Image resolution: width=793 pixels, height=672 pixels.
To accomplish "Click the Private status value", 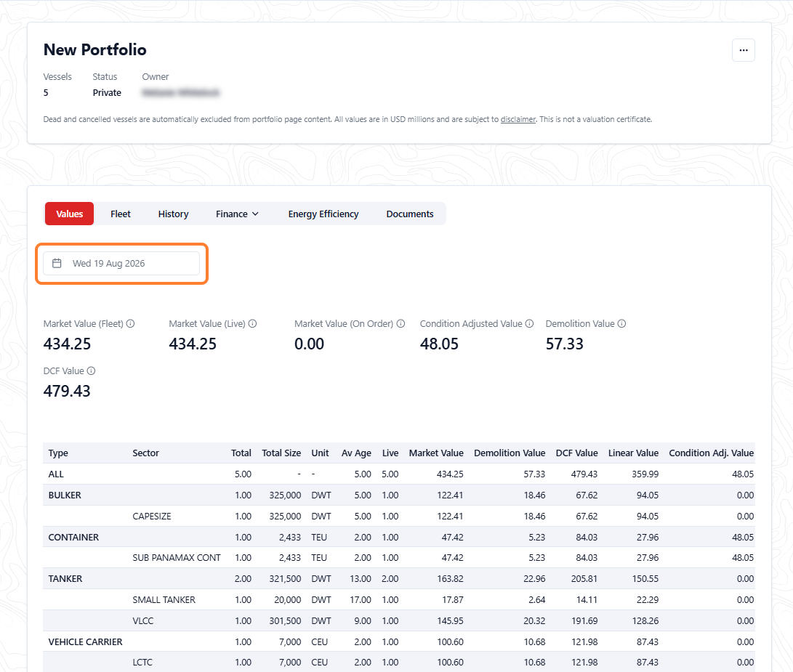I will pyautogui.click(x=107, y=92).
